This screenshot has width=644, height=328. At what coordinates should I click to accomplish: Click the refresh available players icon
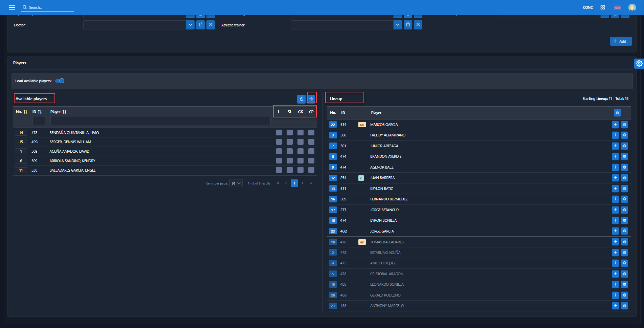(301, 99)
